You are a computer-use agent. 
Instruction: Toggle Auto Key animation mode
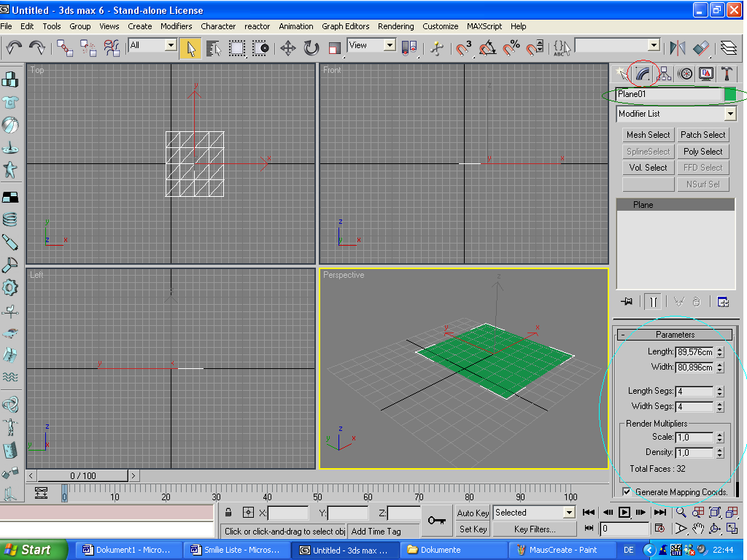(x=473, y=513)
